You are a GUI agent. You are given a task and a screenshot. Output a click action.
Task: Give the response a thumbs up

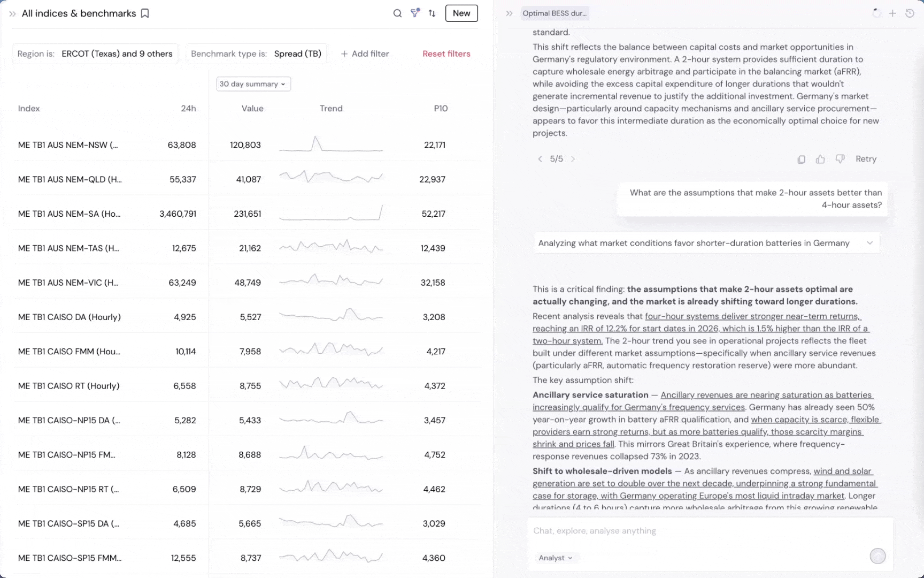click(820, 159)
